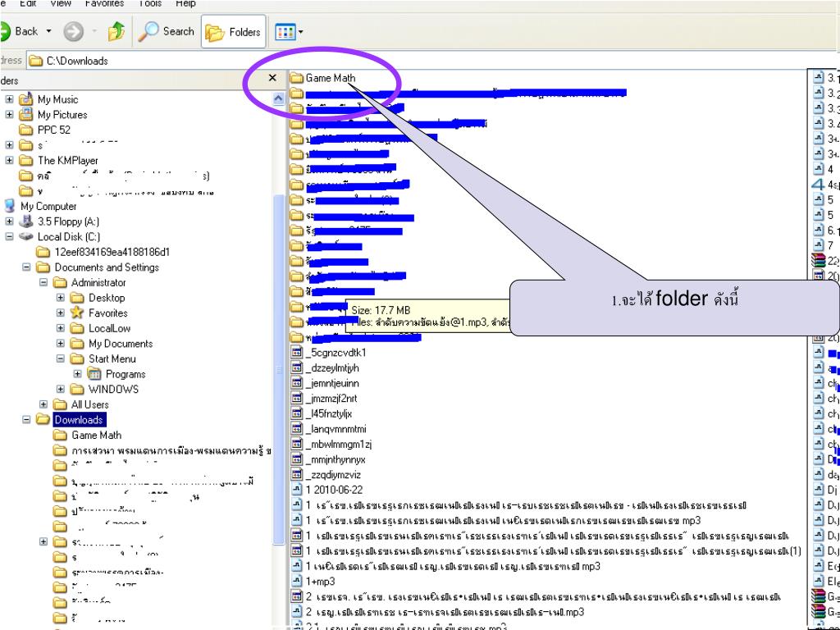Collapse Documents and Settings node
The height and width of the screenshot is (630, 840).
pos(26,267)
